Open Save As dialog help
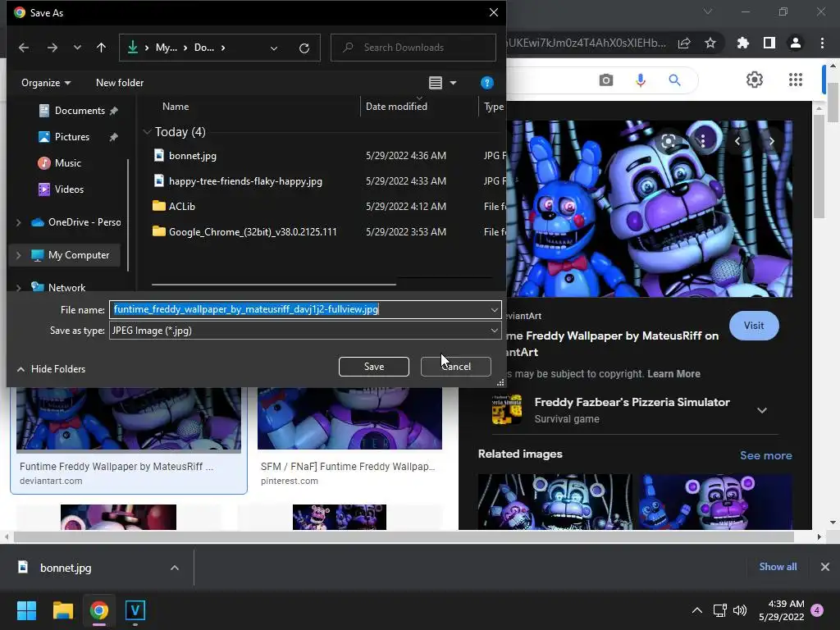Image resolution: width=840 pixels, height=630 pixels. pos(486,83)
